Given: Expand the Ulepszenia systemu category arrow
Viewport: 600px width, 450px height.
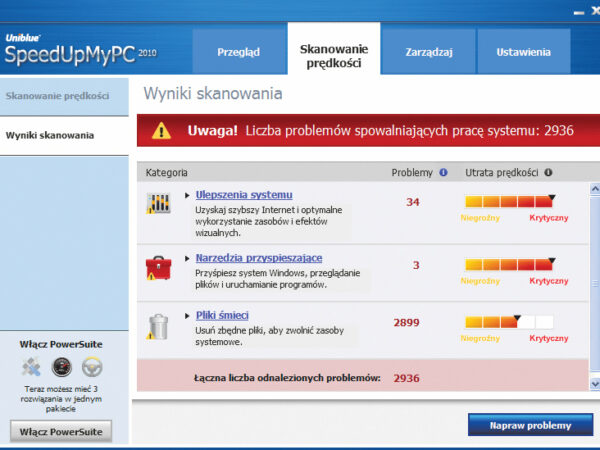Looking at the screenshot, I should point(187,195).
